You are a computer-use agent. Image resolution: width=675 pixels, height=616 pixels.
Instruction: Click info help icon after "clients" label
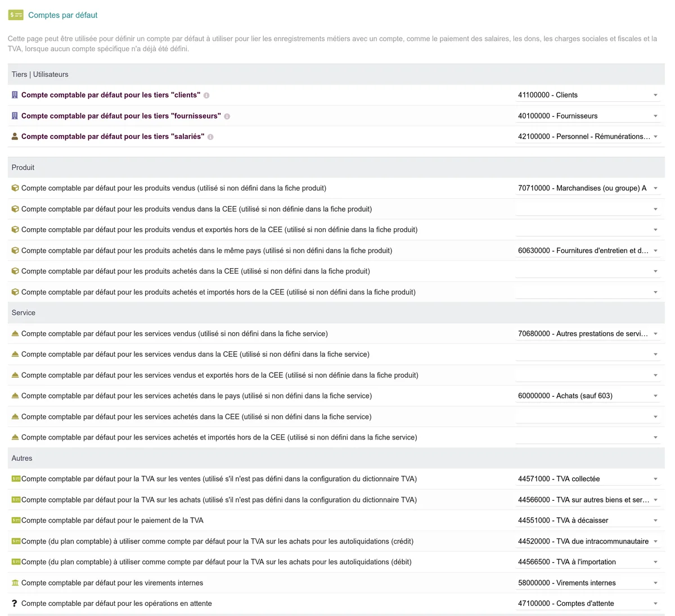[206, 96]
